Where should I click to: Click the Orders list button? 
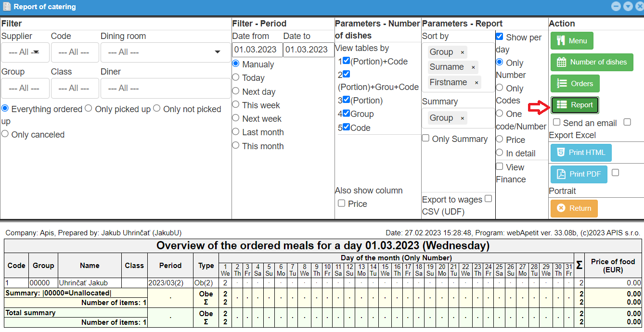pos(575,84)
